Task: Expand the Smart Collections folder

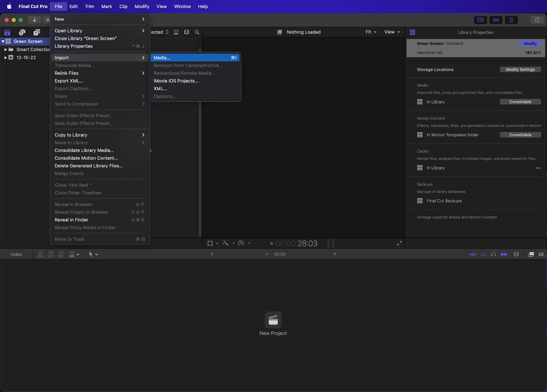Action: (5, 50)
